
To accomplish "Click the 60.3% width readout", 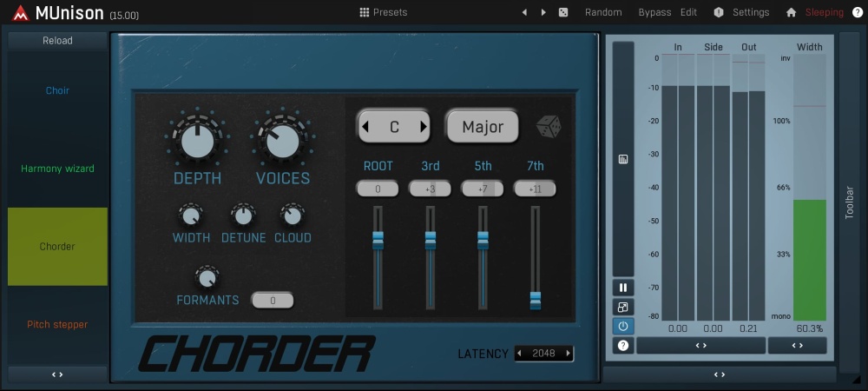I will 809,328.
